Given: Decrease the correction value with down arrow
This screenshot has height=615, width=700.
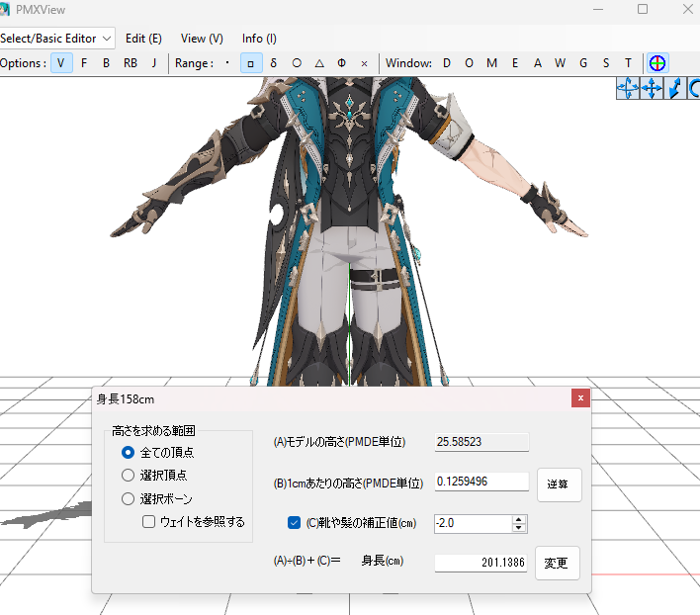Looking at the screenshot, I should click(519, 528).
